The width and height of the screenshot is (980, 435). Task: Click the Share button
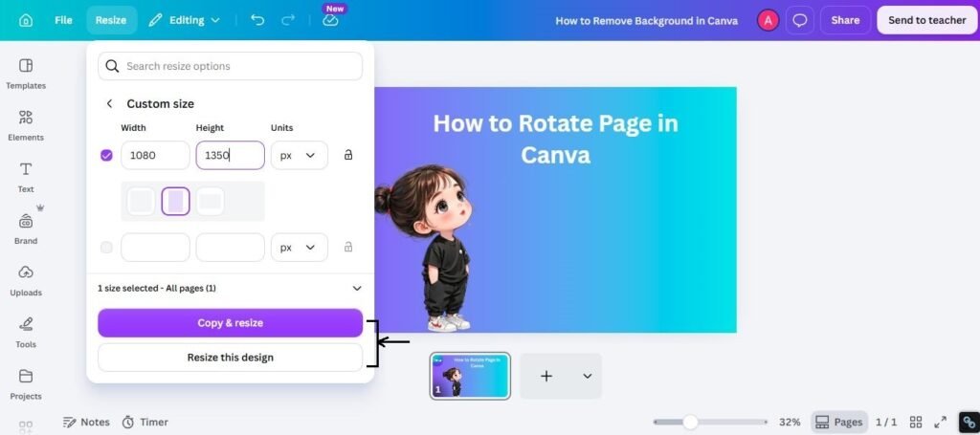[845, 20]
